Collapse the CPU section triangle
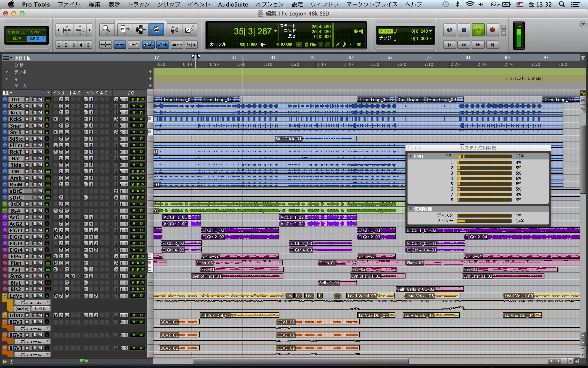This screenshot has width=588, height=368. pyautogui.click(x=410, y=156)
